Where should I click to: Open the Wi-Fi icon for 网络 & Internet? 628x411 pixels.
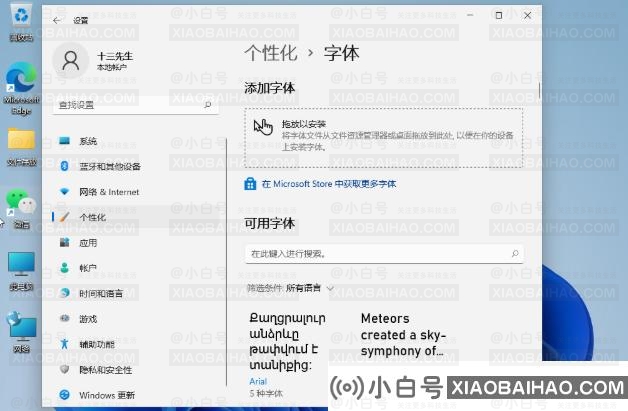click(x=64, y=191)
